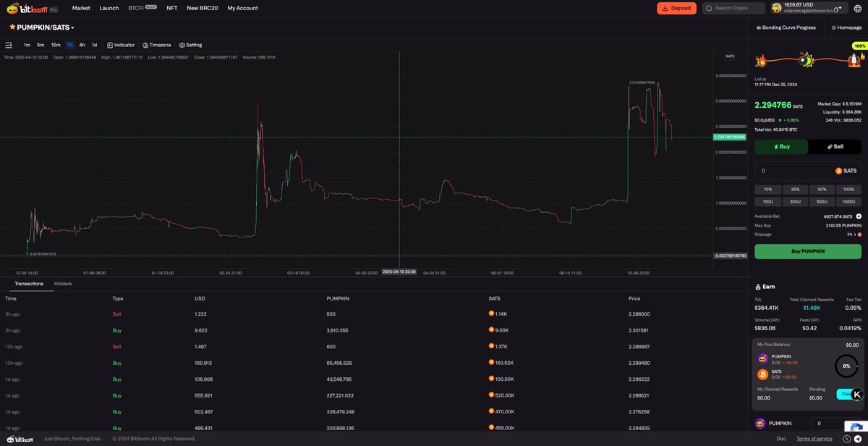This screenshot has height=446, width=868.
Task: Click the bitcoin SATS icon in pool balance
Action: (x=762, y=374)
